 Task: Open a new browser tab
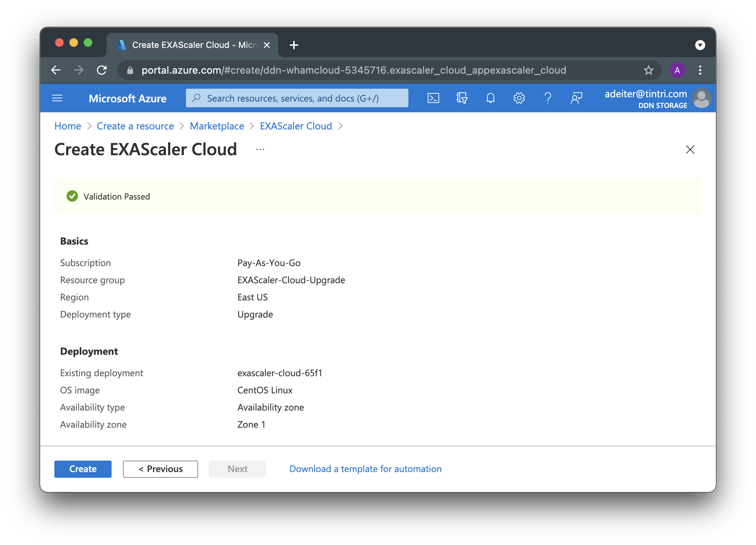[x=294, y=45]
